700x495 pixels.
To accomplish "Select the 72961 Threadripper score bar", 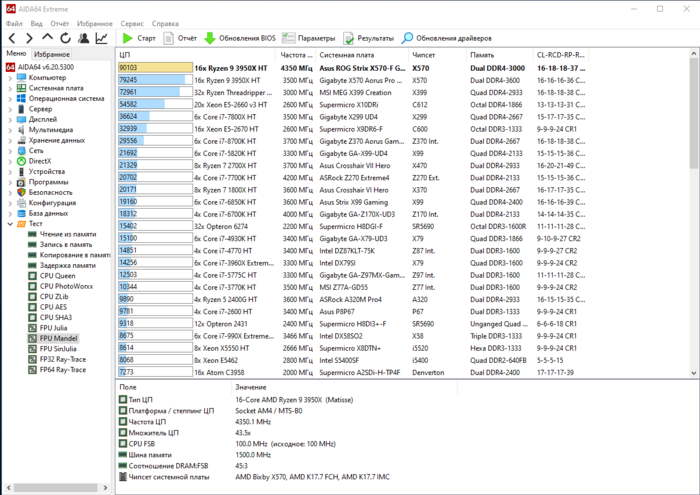I will click(x=155, y=92).
